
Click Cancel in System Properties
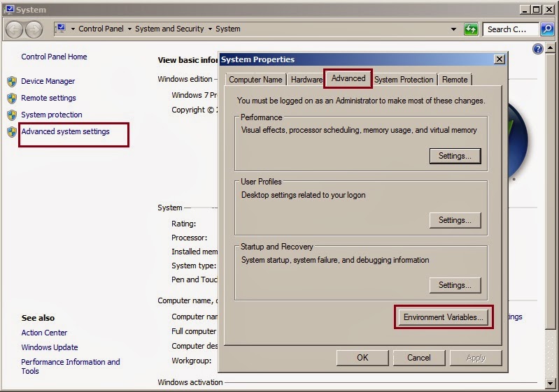tap(419, 358)
